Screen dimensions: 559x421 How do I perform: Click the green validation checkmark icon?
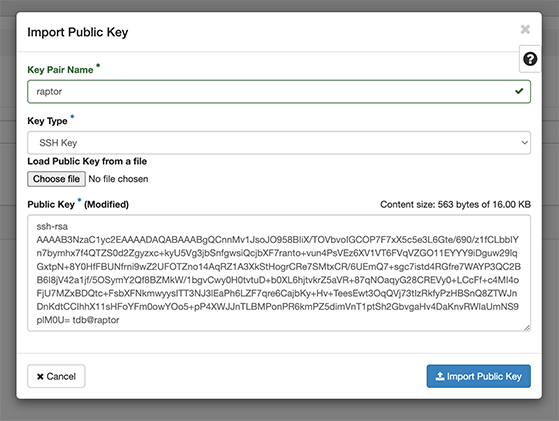tap(519, 91)
